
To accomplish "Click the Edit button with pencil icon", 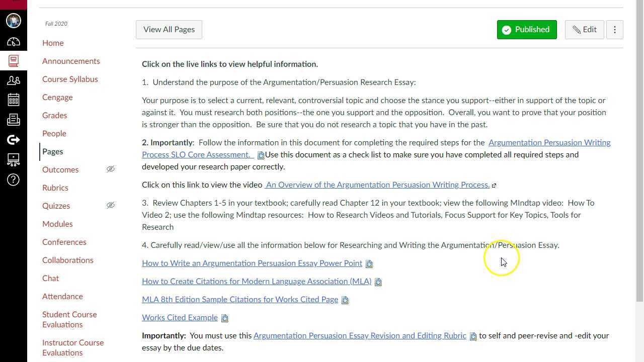I will [584, 29].
